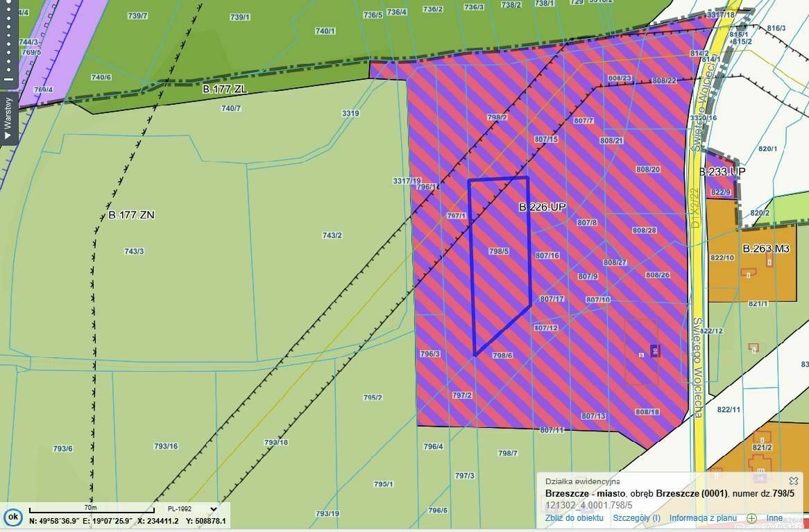
Task: Click the B.177.ZN zone label
Action: (131, 215)
